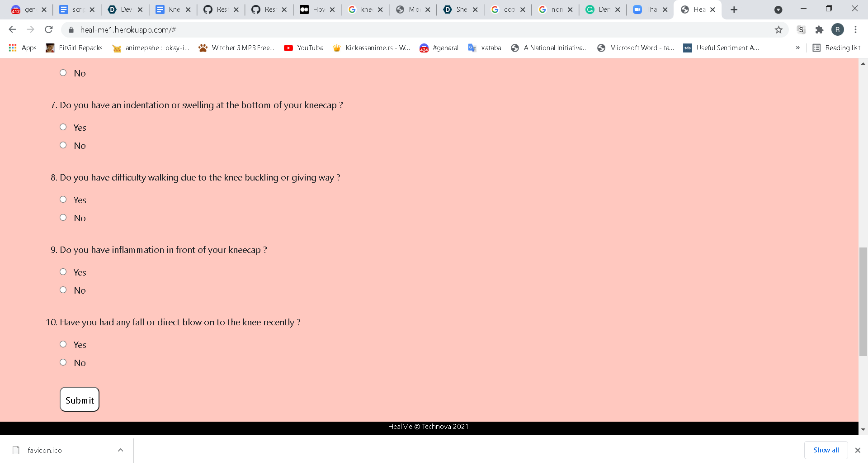Show all downloads
Image resolution: width=868 pixels, height=466 pixels.
tap(826, 450)
